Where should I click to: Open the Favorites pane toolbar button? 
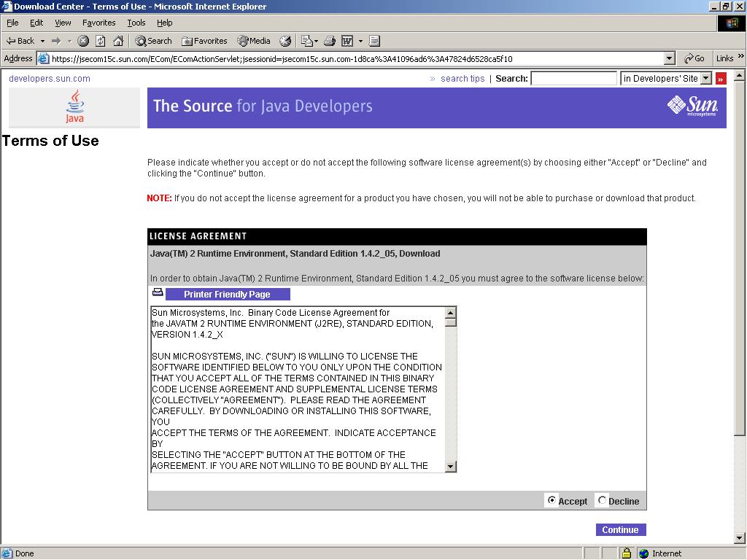[204, 41]
